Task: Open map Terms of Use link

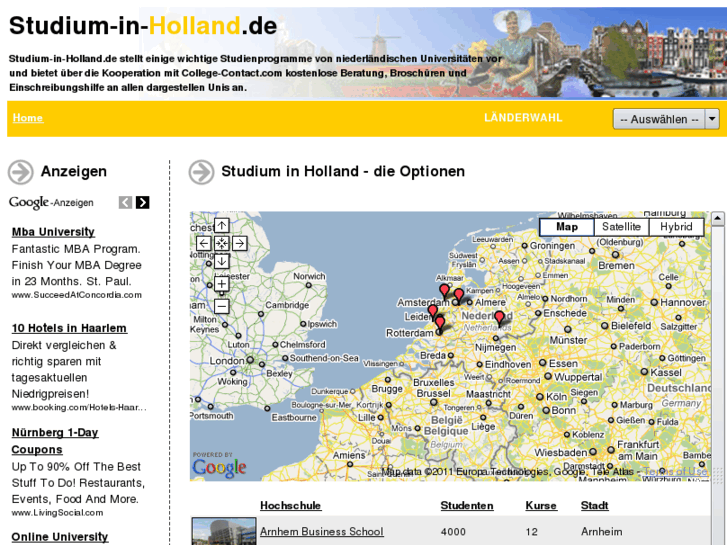Action: click(676, 472)
